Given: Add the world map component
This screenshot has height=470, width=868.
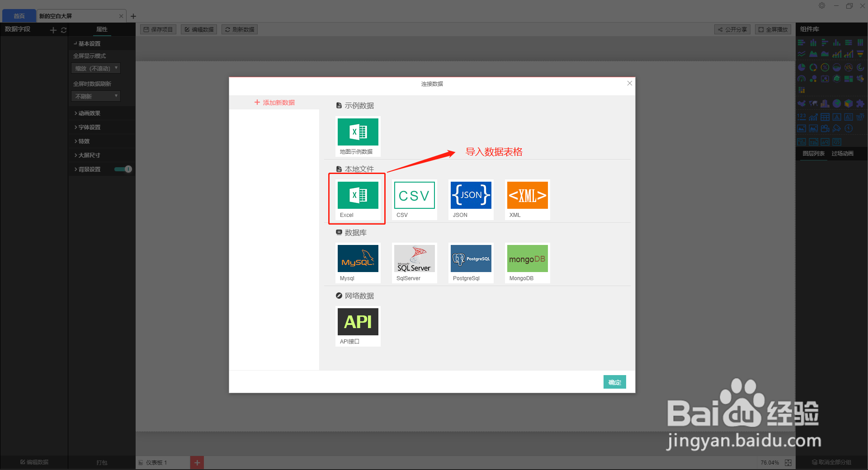Looking at the screenshot, I should tap(813, 103).
